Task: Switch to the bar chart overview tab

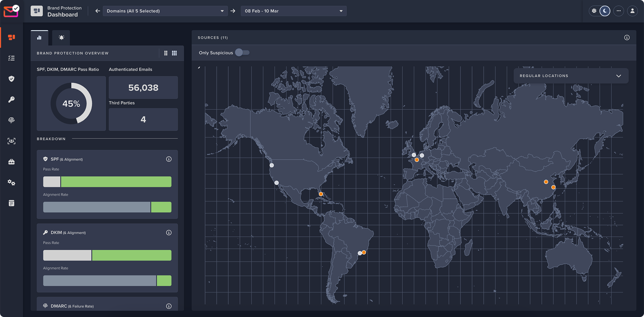Action: 39,38
